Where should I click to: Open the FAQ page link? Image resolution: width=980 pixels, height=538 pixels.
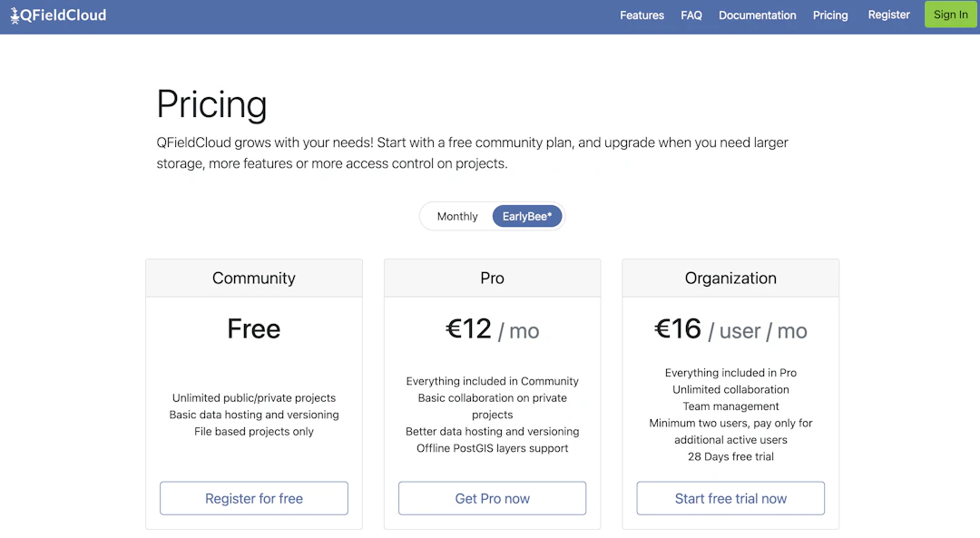tap(691, 15)
